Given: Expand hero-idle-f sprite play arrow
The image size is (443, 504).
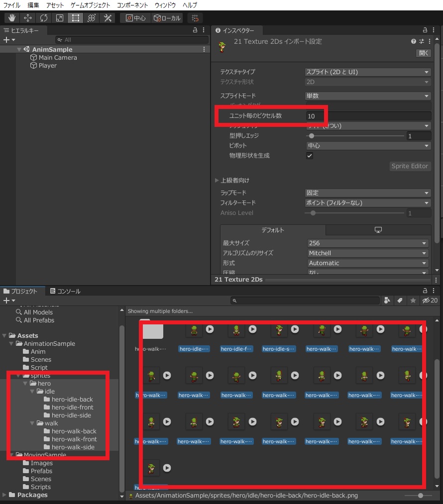Looking at the screenshot, I should coord(253,329).
